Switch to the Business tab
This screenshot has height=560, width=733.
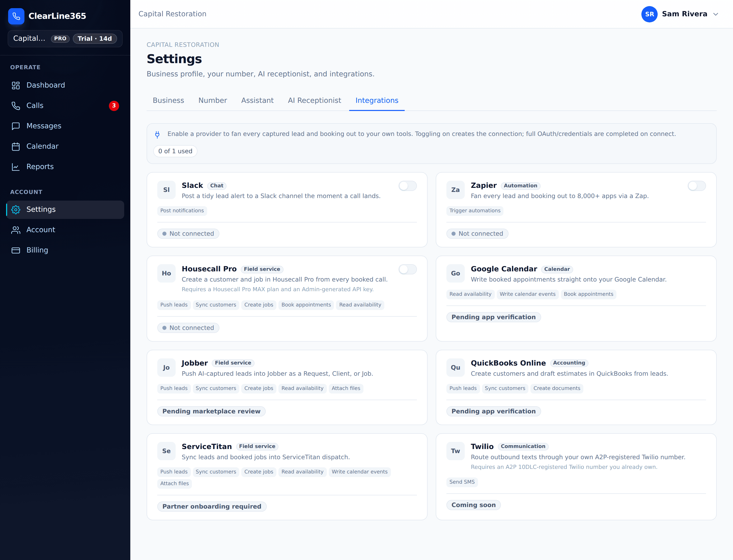pyautogui.click(x=168, y=100)
